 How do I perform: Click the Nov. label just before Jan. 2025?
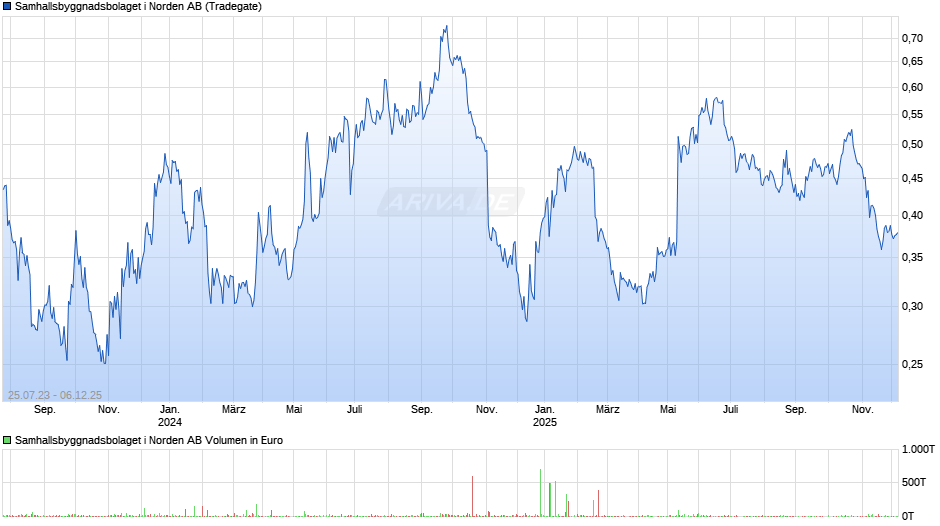(x=487, y=410)
